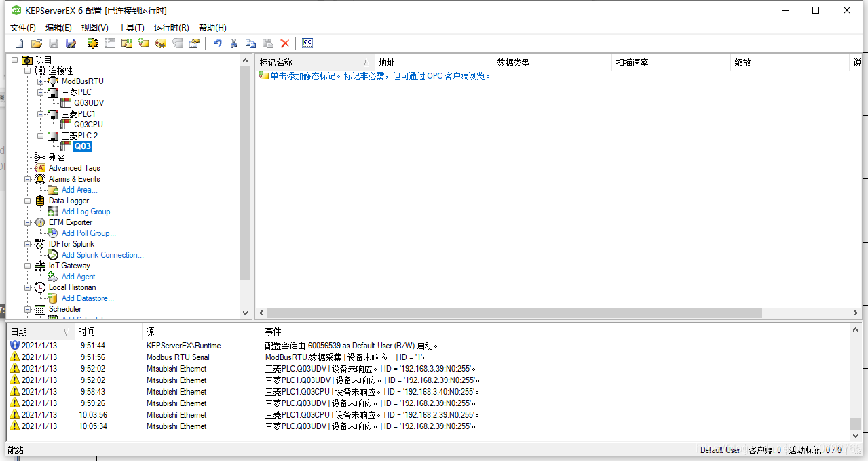The height and width of the screenshot is (461, 868).
Task: Click the Add Splunk Connection... link
Action: 102,255
